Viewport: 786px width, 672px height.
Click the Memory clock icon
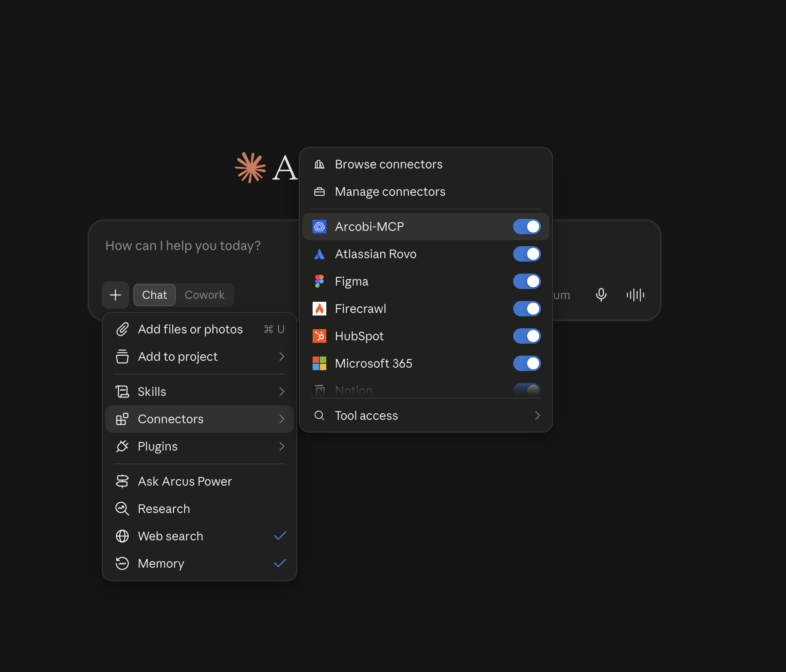pyautogui.click(x=122, y=563)
